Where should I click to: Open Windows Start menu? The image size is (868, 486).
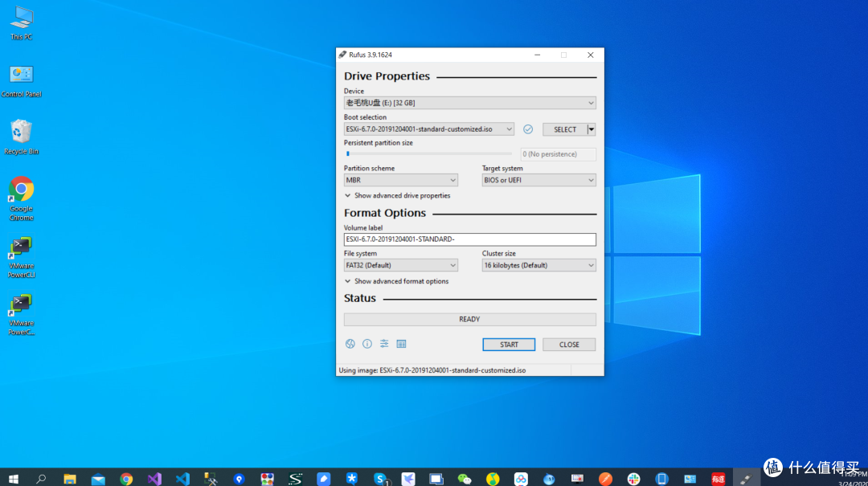coord(14,478)
